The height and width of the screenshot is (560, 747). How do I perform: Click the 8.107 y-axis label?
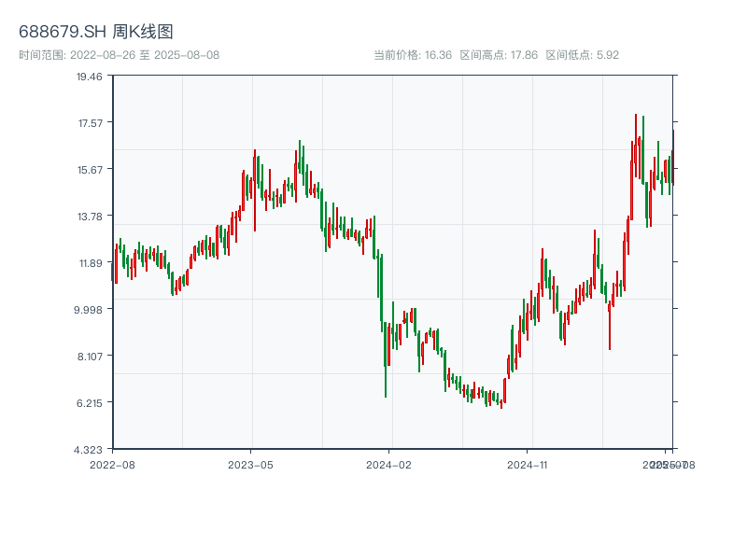click(90, 357)
